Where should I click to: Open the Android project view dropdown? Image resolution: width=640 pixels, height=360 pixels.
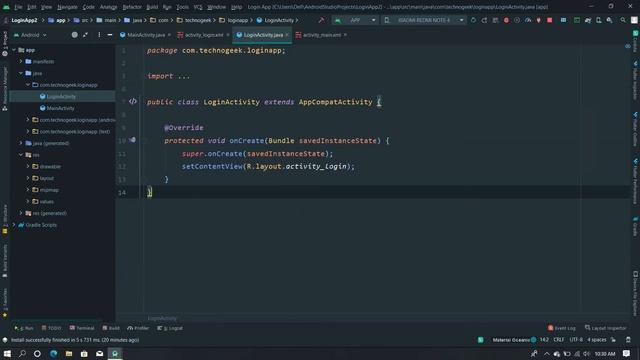[x=30, y=35]
